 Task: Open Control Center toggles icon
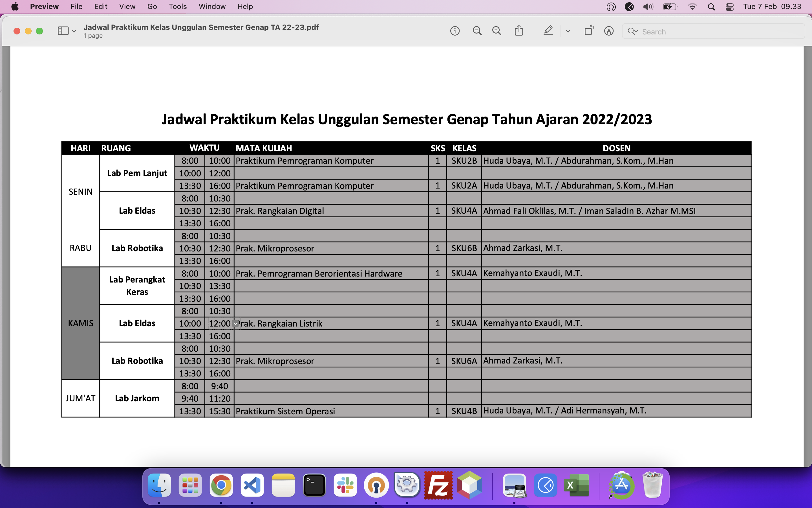point(729,7)
